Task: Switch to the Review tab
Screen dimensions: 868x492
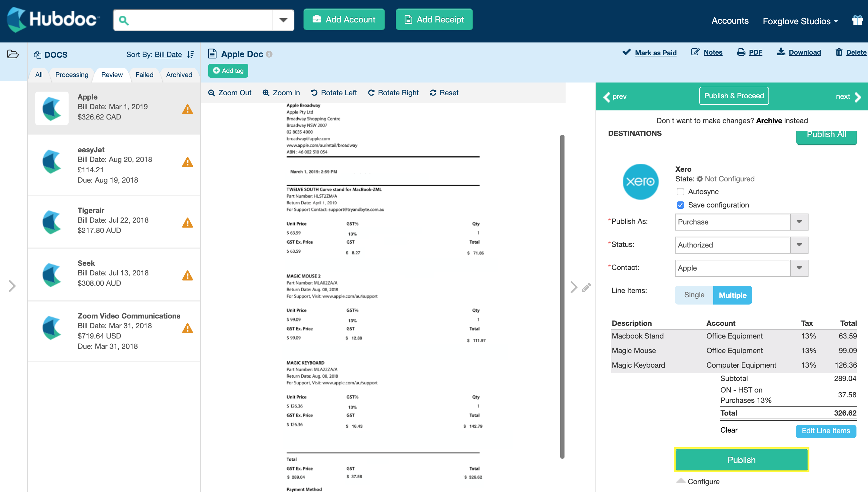Action: pyautogui.click(x=112, y=75)
